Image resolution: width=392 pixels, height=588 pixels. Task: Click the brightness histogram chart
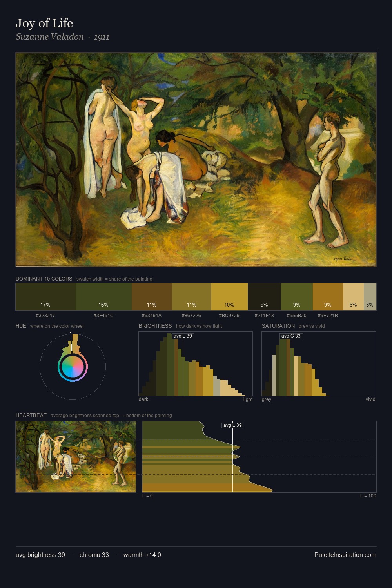(x=196, y=364)
